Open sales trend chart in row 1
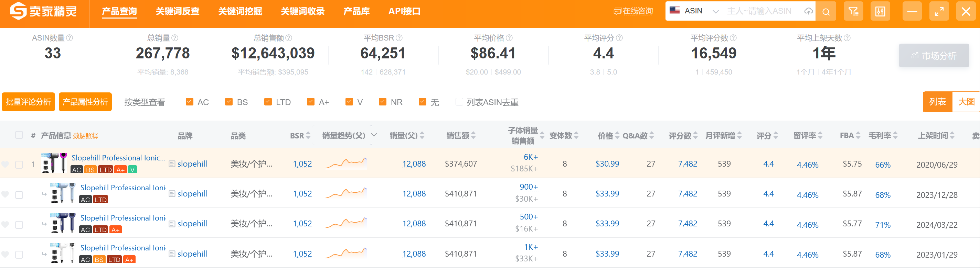This screenshot has height=270, width=980. tap(346, 163)
